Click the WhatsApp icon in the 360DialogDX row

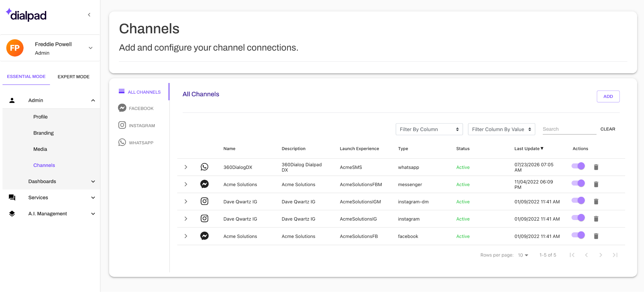pos(204,167)
